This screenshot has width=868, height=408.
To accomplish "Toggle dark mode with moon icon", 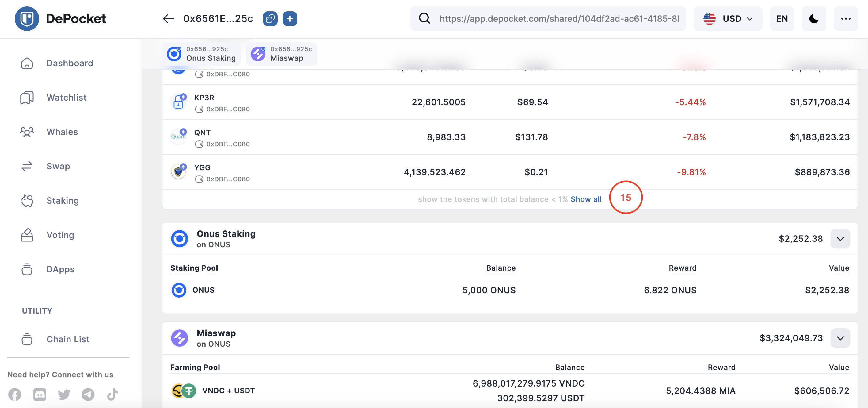I will (814, 18).
